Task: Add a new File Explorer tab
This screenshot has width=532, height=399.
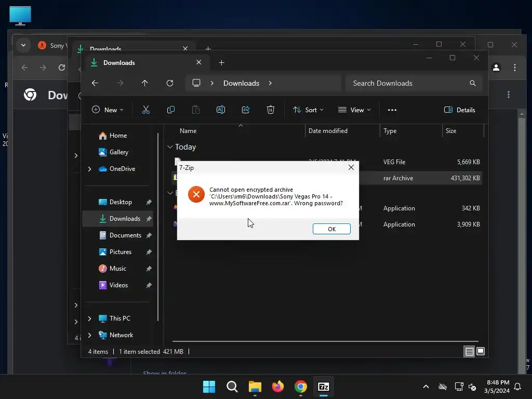Action: point(221,63)
